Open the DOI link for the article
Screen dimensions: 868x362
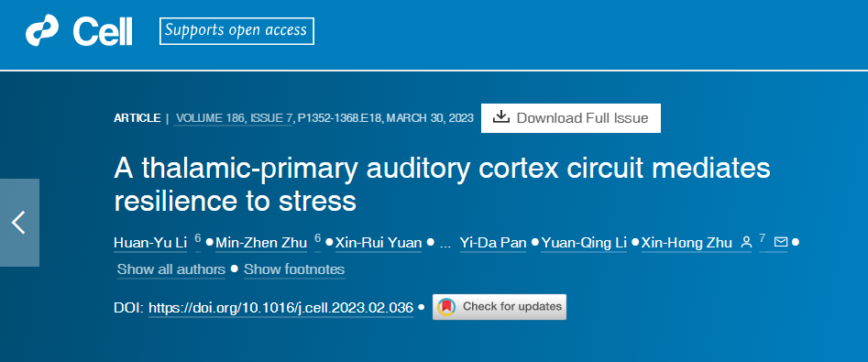281,308
